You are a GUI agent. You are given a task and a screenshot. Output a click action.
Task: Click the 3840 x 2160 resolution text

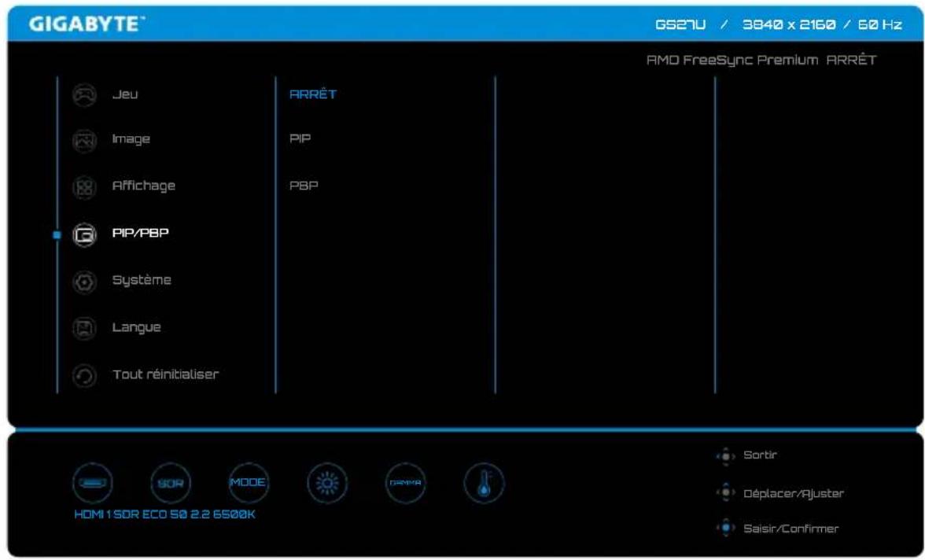coord(789,25)
